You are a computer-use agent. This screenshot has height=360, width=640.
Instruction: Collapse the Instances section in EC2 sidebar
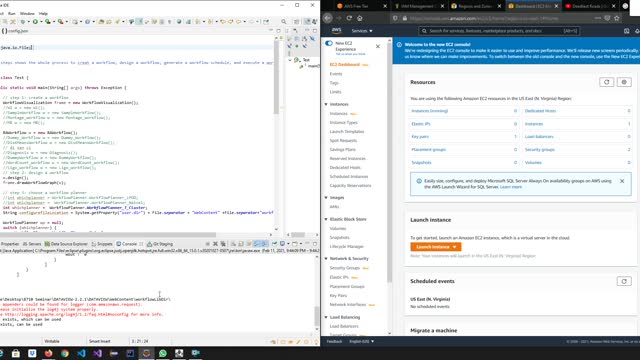click(x=326, y=104)
